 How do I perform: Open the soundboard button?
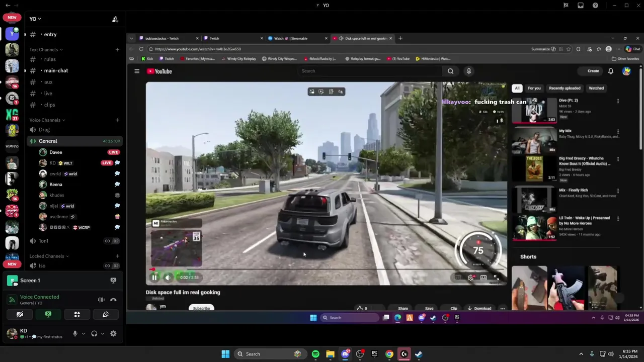(x=106, y=314)
